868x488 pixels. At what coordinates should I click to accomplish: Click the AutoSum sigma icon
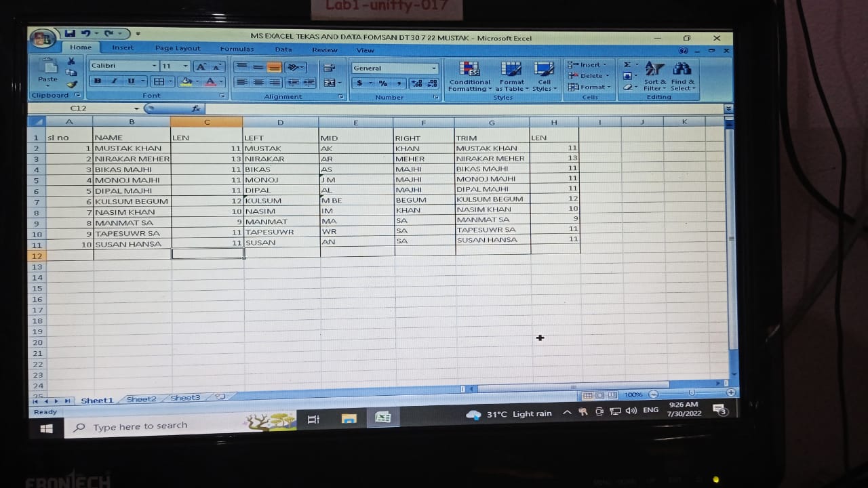(x=627, y=64)
